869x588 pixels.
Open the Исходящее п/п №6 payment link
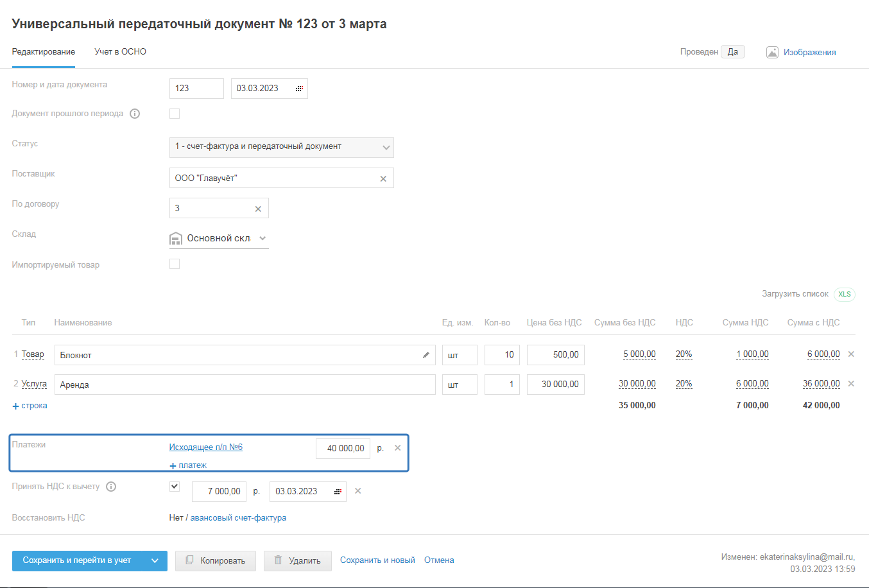pyautogui.click(x=206, y=447)
